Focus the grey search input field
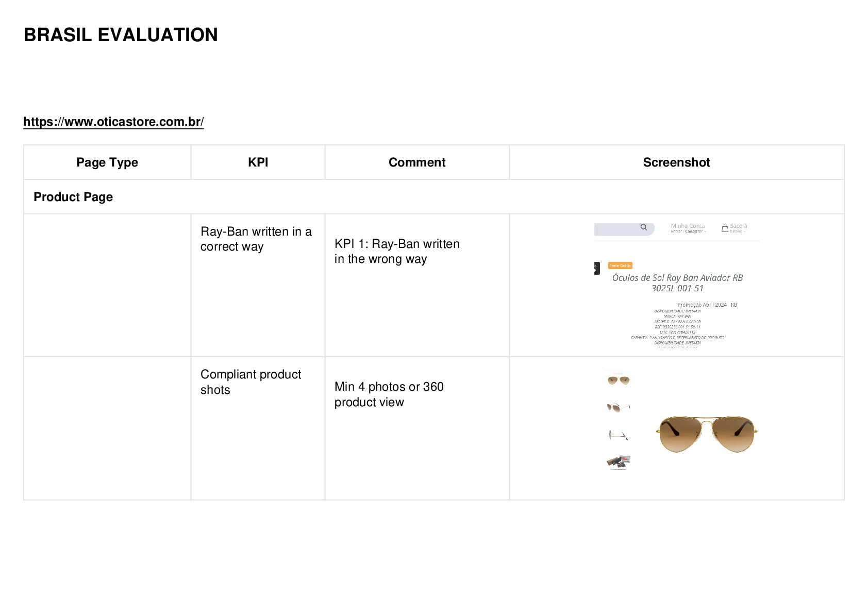Image resolution: width=868 pixels, height=614 pixels. 624,229
